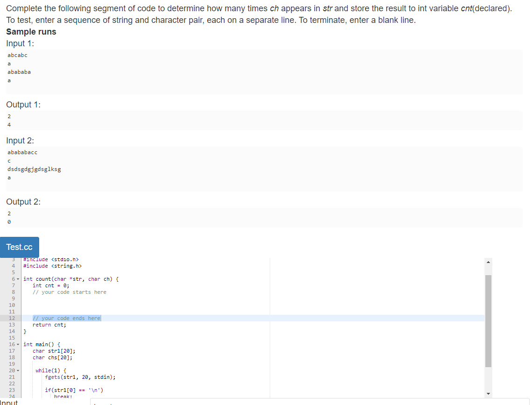Click line number 7 in the editor
532x405 pixels.
12,285
